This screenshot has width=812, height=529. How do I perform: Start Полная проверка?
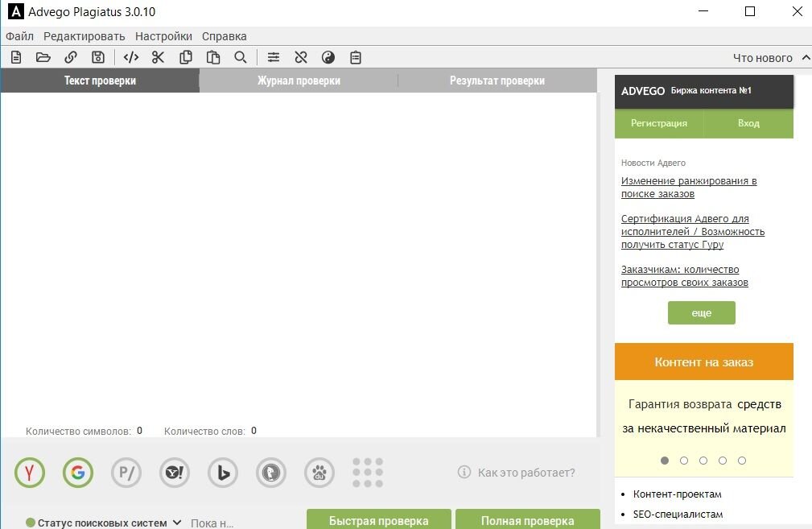[528, 519]
